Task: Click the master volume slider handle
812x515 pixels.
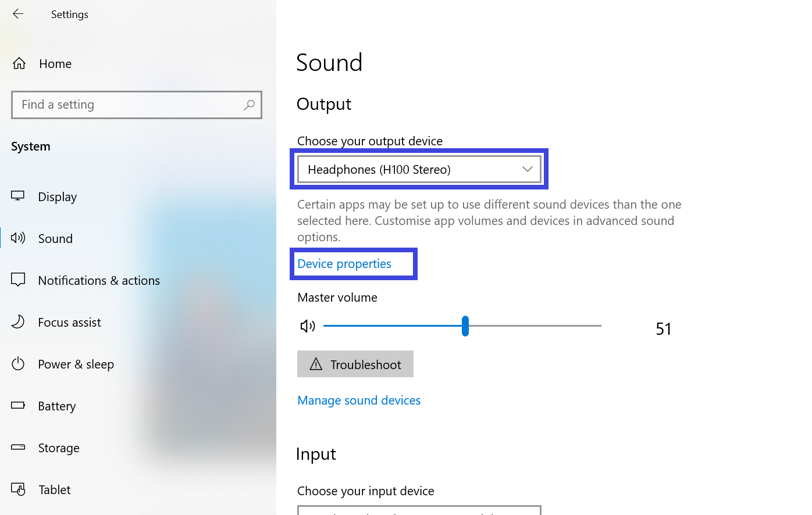Action: tap(465, 326)
